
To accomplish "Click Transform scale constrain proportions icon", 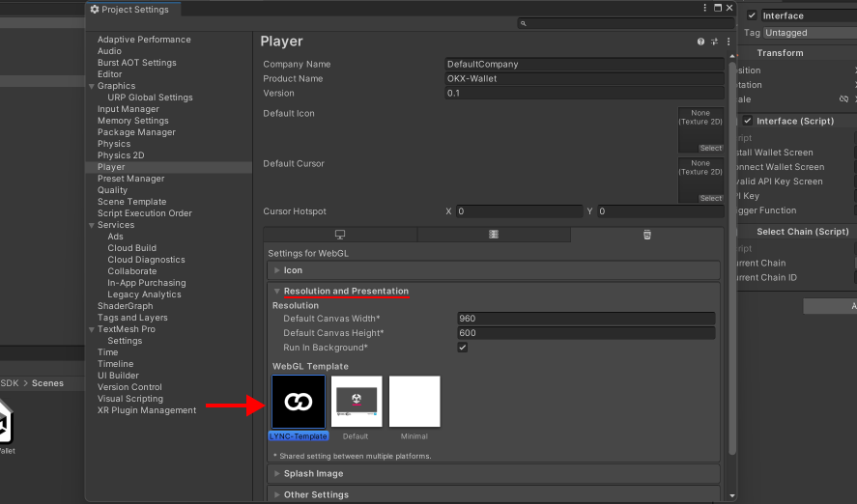I will click(x=843, y=98).
